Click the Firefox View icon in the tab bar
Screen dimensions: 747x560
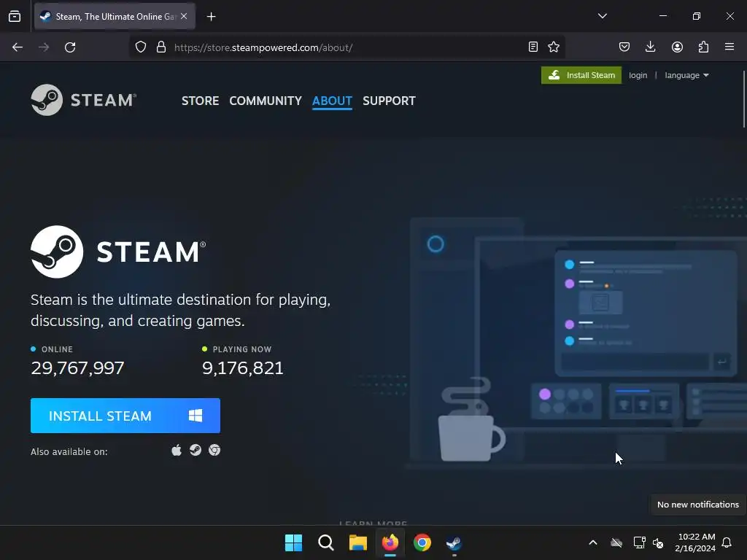pos(15,16)
